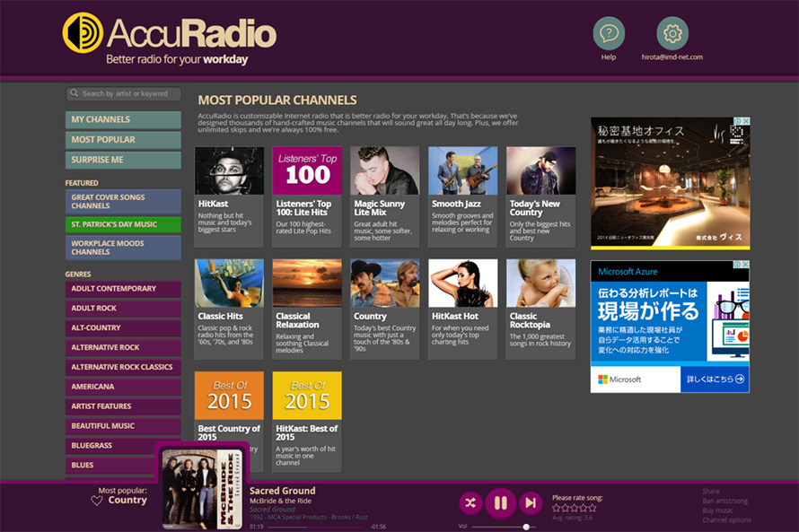Image resolution: width=799 pixels, height=532 pixels.
Task: Choose Surprise Me
Action: click(123, 160)
